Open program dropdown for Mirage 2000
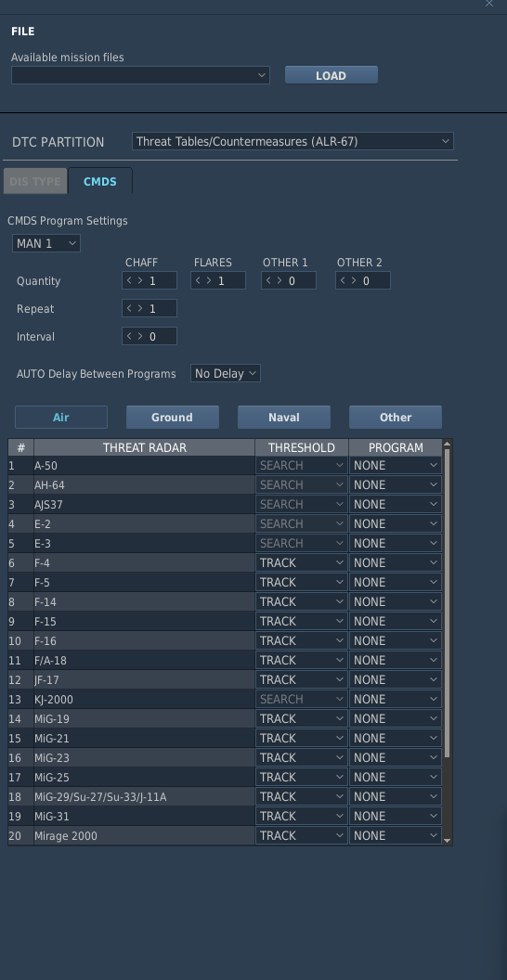 (396, 835)
